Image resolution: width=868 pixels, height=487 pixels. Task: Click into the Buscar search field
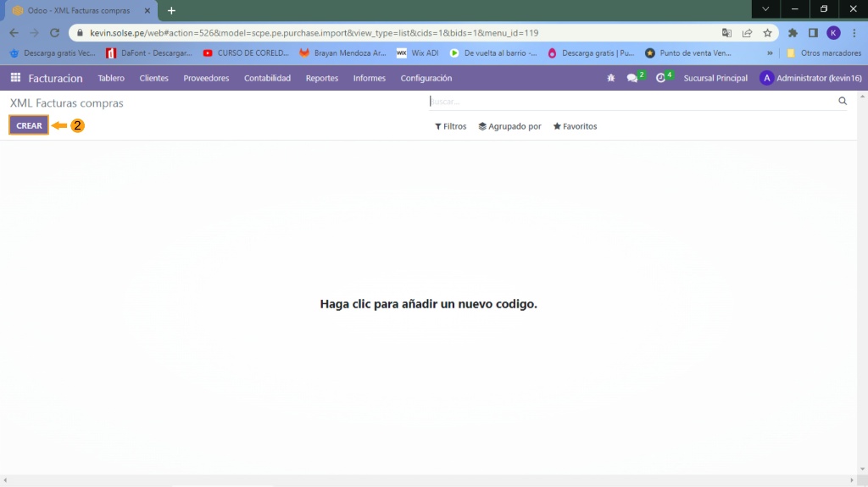pyautogui.click(x=627, y=101)
